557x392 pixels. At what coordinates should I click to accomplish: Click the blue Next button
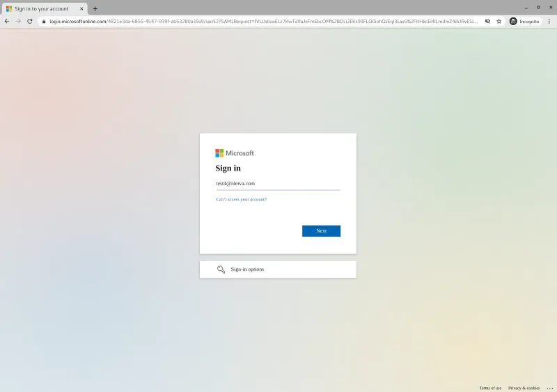tap(321, 231)
